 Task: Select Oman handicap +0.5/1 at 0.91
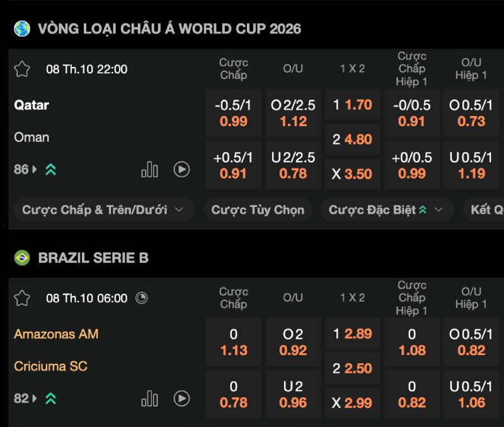point(233,165)
